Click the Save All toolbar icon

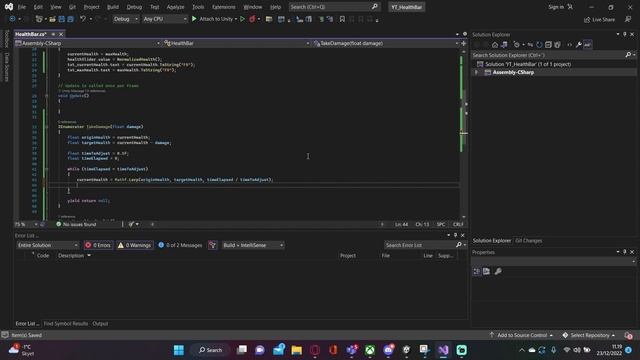(x=71, y=19)
